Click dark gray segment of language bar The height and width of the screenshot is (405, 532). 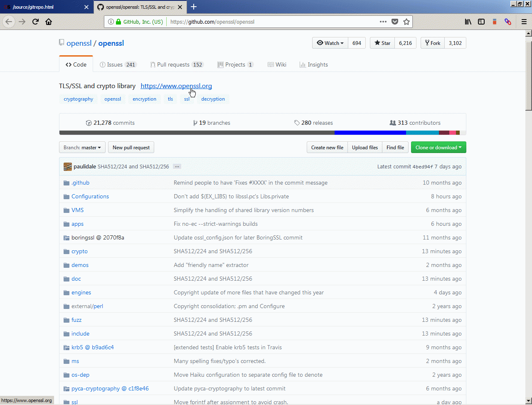coord(197,133)
